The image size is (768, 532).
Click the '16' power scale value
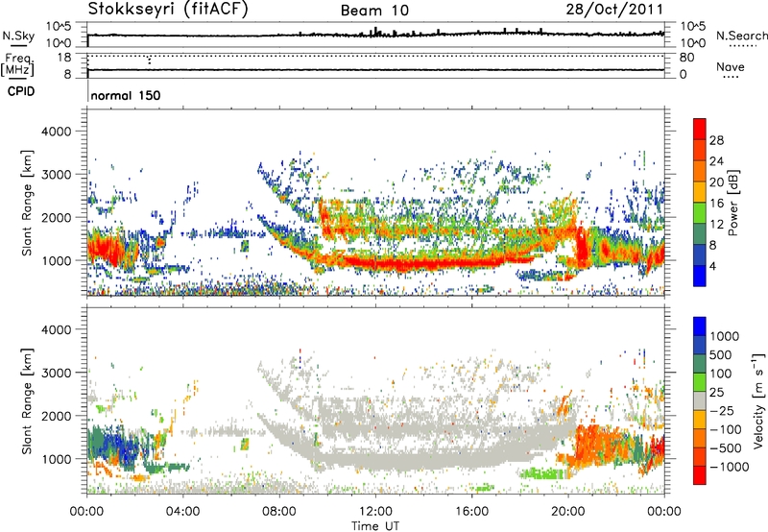tap(716, 204)
